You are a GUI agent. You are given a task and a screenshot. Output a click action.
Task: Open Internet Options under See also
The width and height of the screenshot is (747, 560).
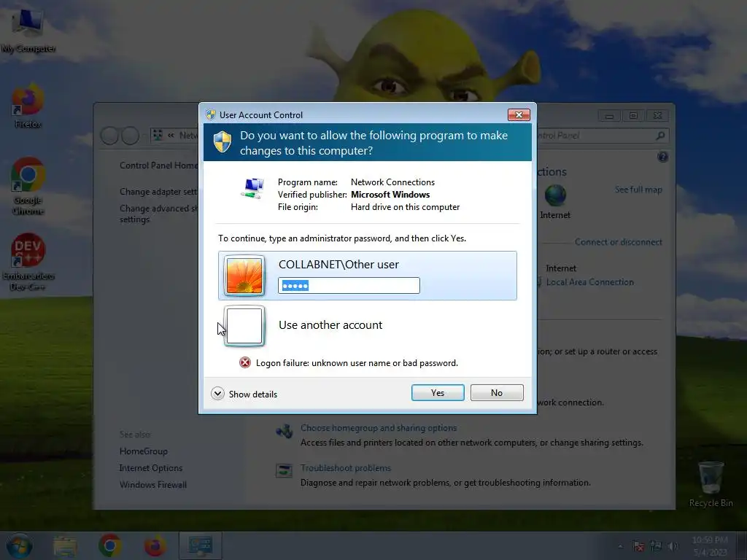(150, 468)
